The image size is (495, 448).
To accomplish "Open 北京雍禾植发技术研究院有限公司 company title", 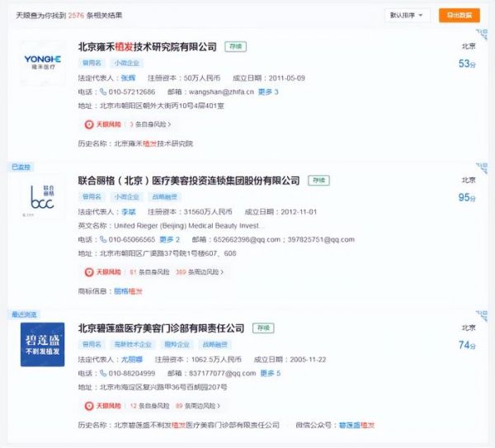I will (147, 47).
